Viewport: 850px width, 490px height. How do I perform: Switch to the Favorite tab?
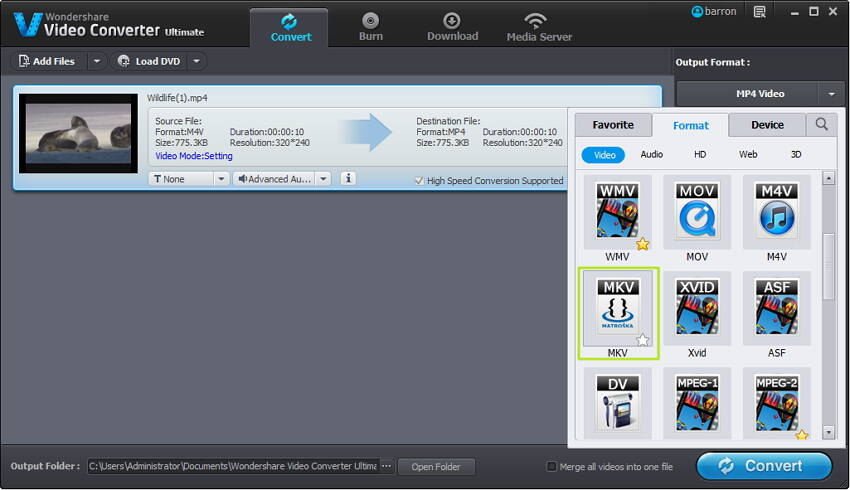613,125
